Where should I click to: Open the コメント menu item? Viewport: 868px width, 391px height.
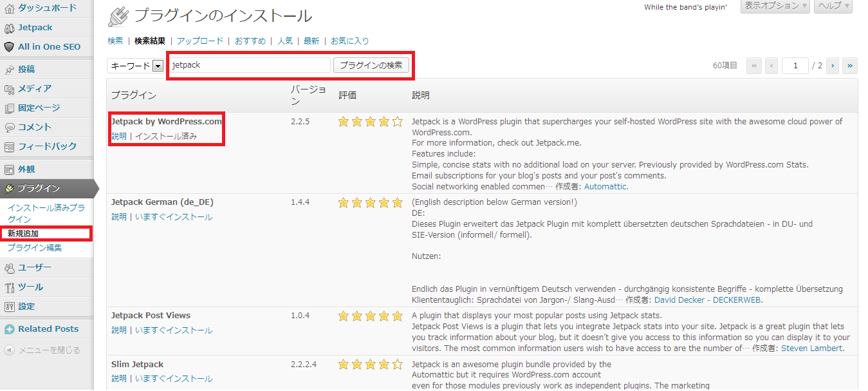[35, 128]
